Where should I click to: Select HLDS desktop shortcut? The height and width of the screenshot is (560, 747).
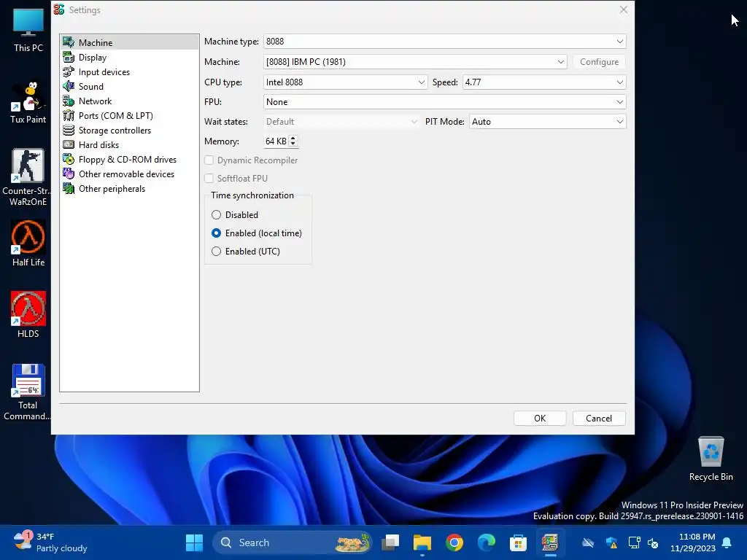tap(28, 314)
